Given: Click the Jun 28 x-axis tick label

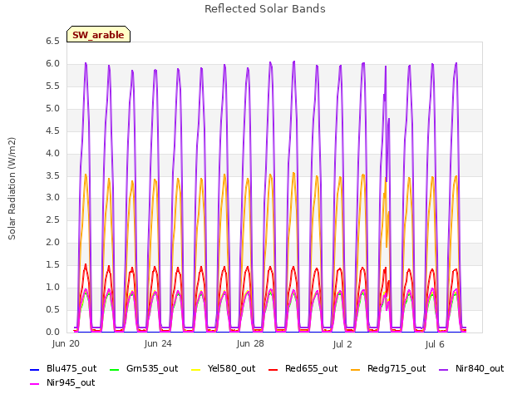Looking at the screenshot, I should click(250, 344).
